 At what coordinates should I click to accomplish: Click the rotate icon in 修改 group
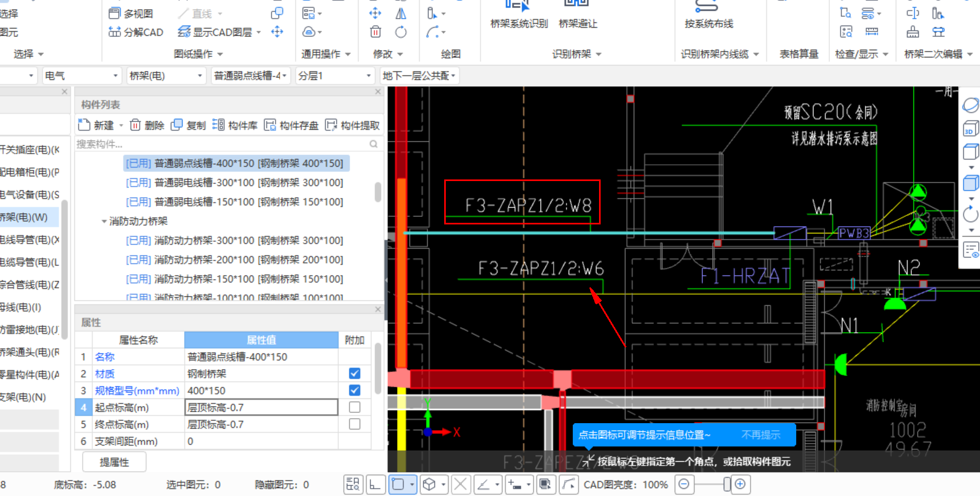click(400, 32)
